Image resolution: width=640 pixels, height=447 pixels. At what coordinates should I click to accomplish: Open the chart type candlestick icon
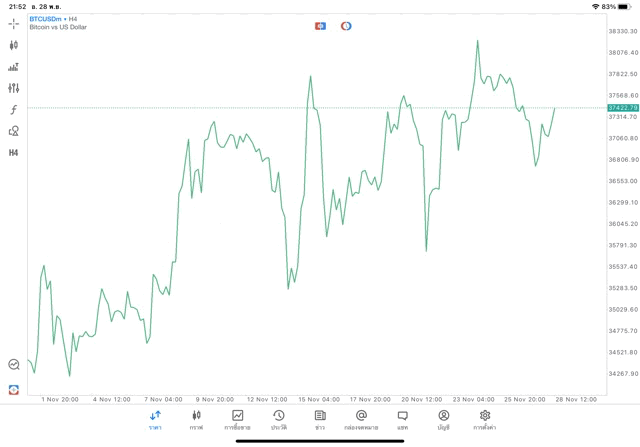[13, 45]
